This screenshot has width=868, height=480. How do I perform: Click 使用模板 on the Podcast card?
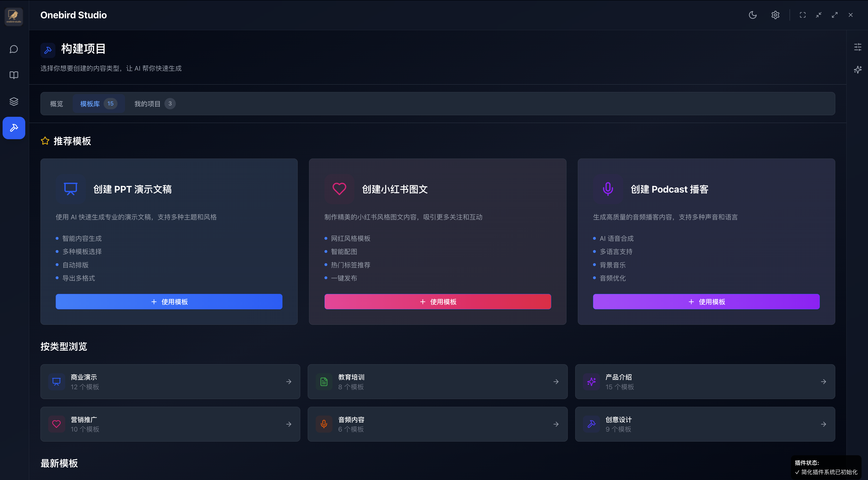coord(706,301)
